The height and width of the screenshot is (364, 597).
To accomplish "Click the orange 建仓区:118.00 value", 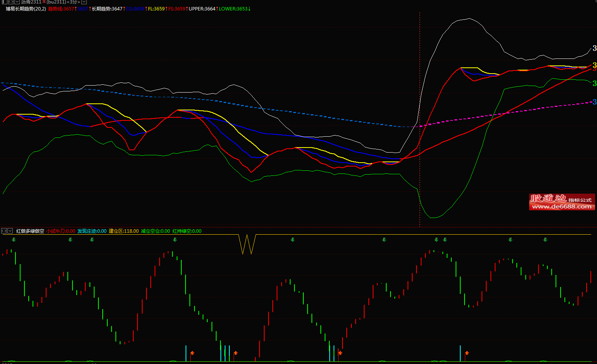I will 124,231.
